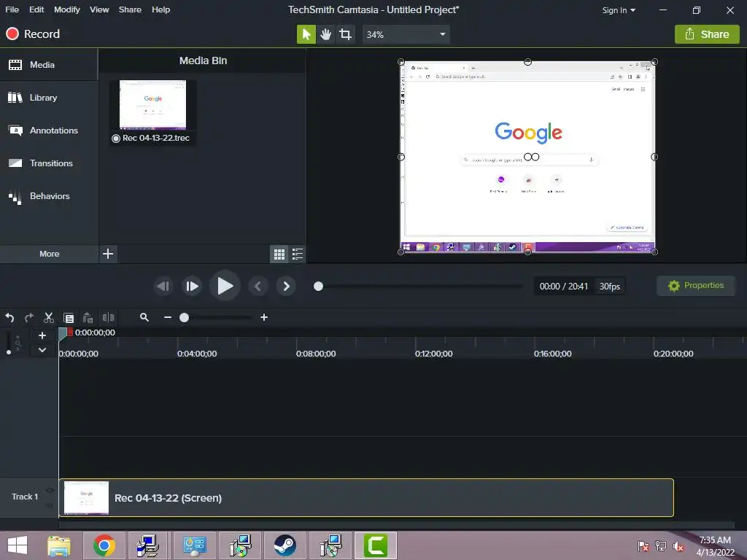This screenshot has width=747, height=560.
Task: Zoom out the timeline with minus
Action: [168, 317]
